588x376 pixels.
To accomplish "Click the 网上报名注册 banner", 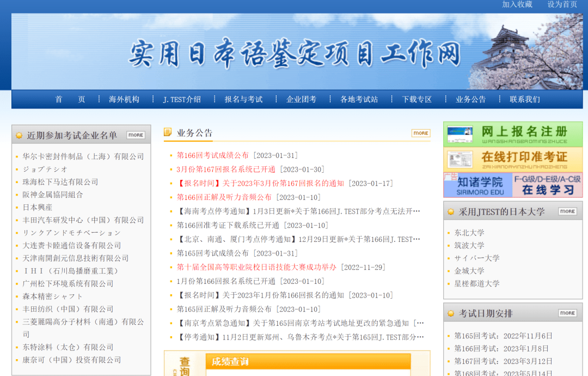I will [x=512, y=134].
